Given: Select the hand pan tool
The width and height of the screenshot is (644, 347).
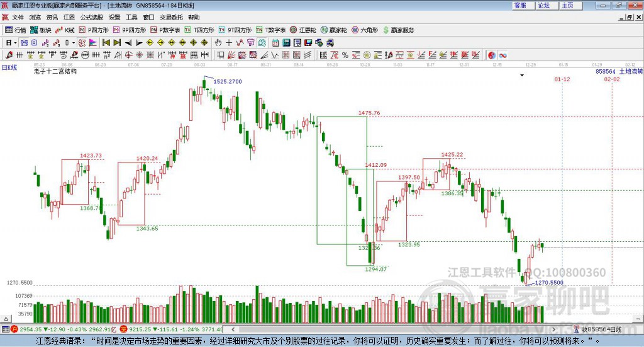Looking at the screenshot, I should point(218,43).
